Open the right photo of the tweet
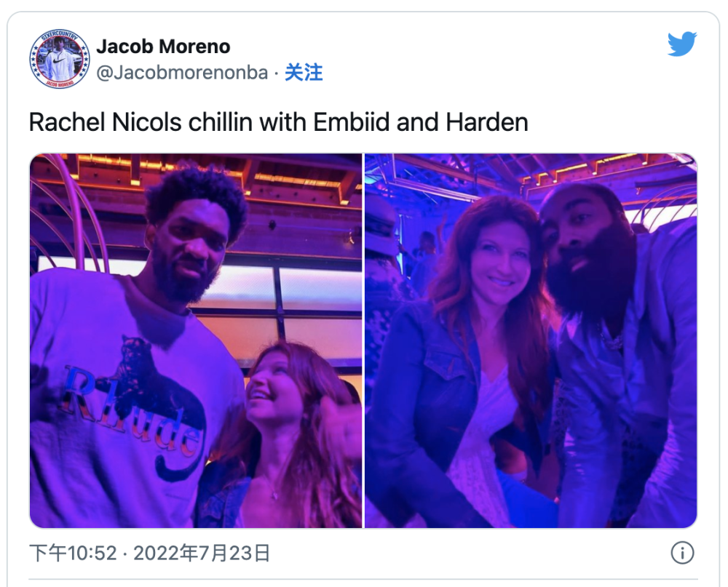The height and width of the screenshot is (587, 728). tap(531, 340)
